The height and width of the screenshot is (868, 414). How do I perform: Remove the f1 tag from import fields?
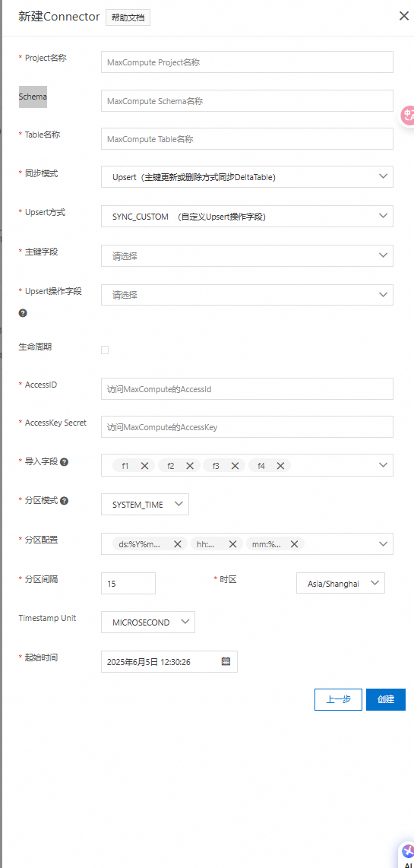click(x=144, y=466)
